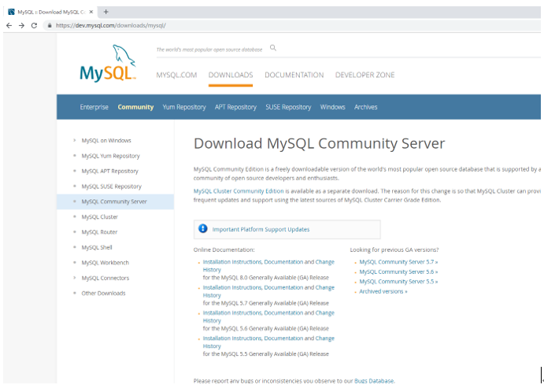Image resolution: width=544 pixels, height=392 pixels.
Task: Click the padlock site security icon
Action: point(50,25)
